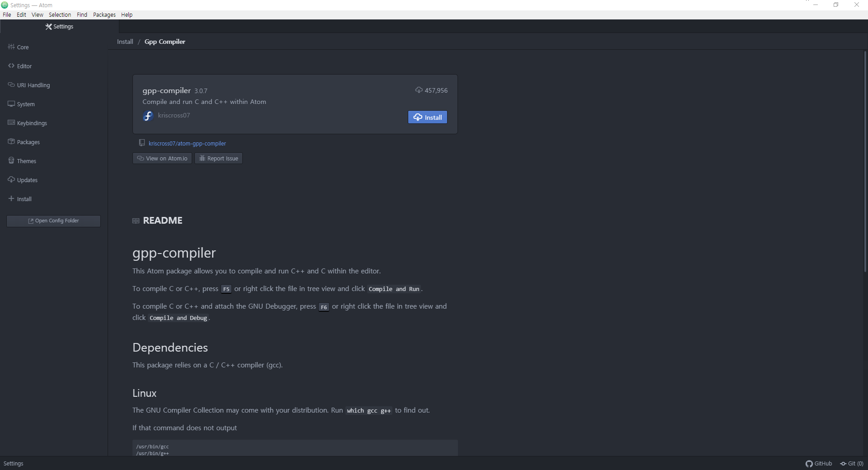
Task: Click the /usr/bin/gcc code line
Action: click(x=152, y=446)
